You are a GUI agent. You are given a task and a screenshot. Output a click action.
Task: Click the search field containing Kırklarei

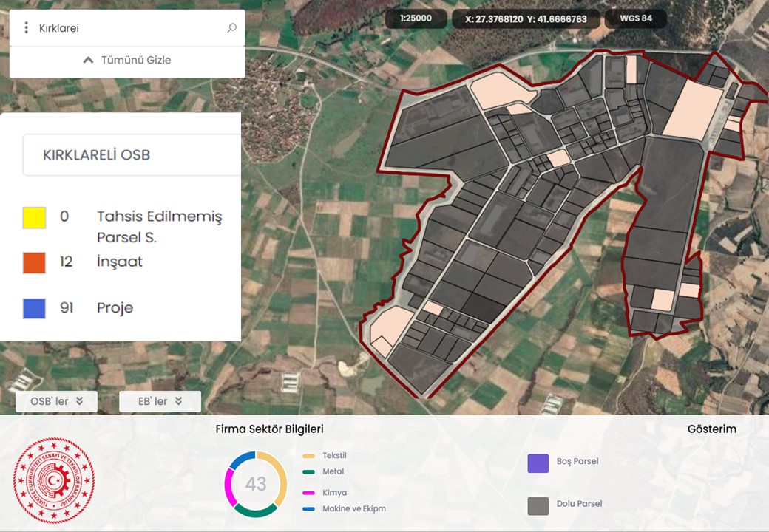[x=126, y=28]
